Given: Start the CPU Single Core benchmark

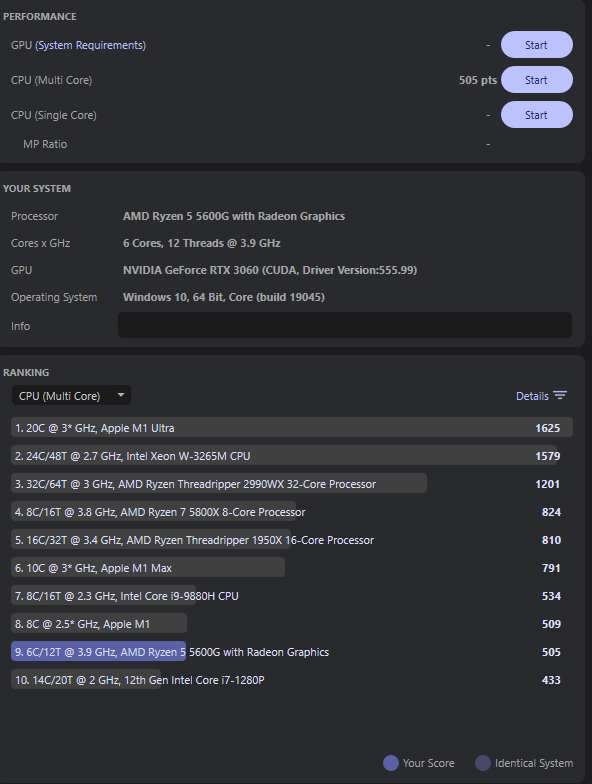Looking at the screenshot, I should point(536,115).
